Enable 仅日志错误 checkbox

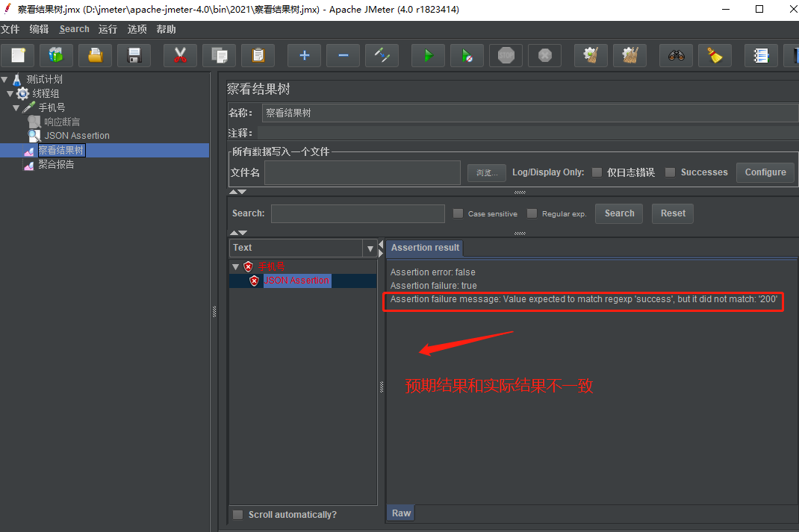[597, 172]
